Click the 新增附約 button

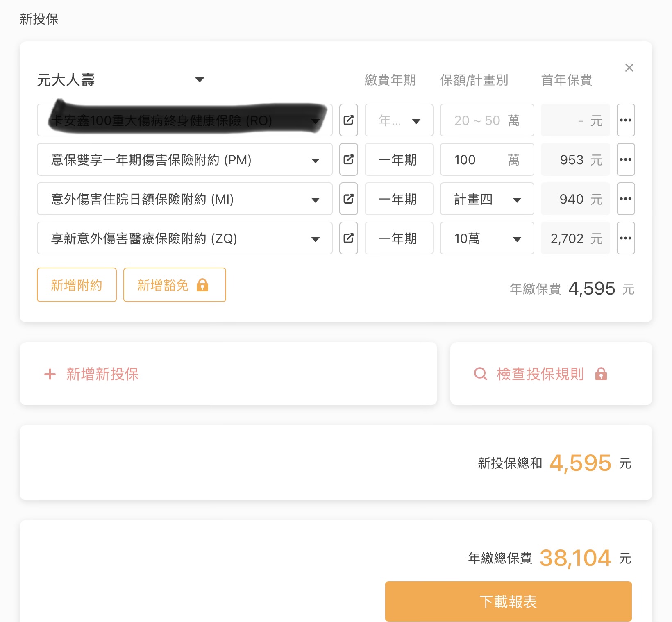point(77,285)
